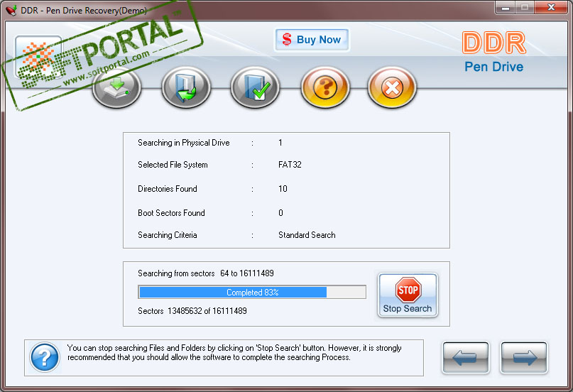This screenshot has width=573, height=392.
Task: Click the 'Sectors 13485632 of 16111489' text
Action: [x=192, y=311]
